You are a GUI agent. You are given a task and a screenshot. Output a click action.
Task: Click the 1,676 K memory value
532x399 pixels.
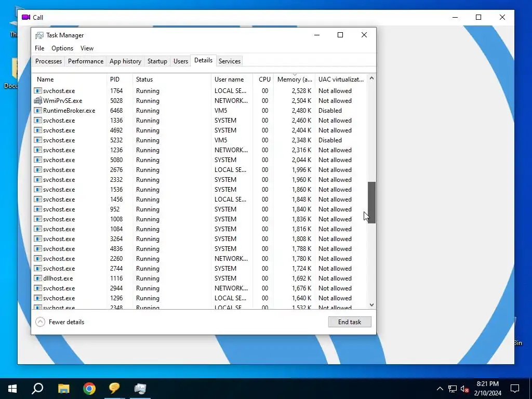302,288
